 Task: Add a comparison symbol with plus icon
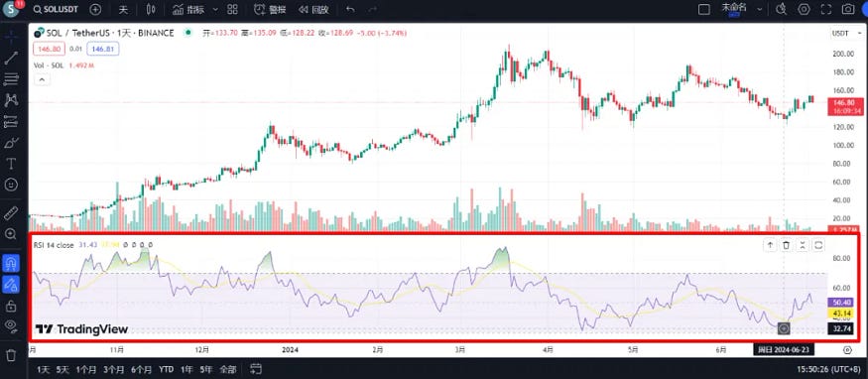(96, 9)
